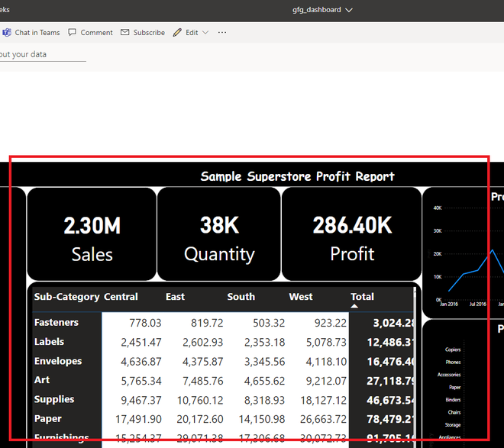Click the table's vertical scrollbar
Screen dimensions: 504x448
click(x=416, y=359)
